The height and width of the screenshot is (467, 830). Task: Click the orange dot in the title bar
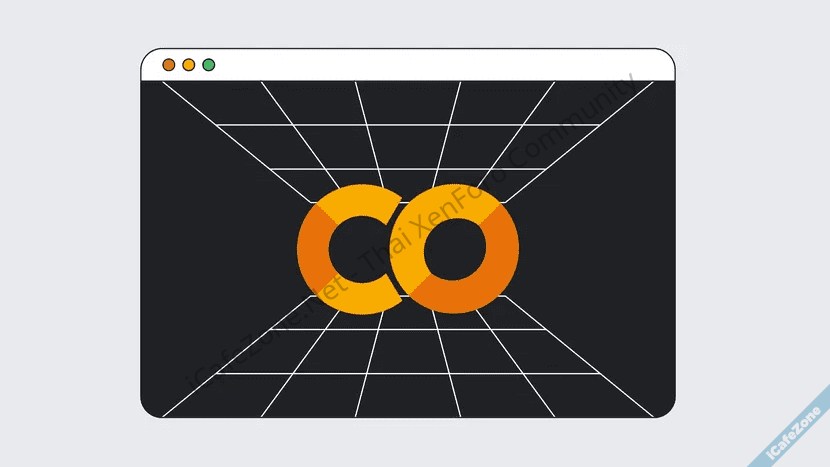pos(169,65)
